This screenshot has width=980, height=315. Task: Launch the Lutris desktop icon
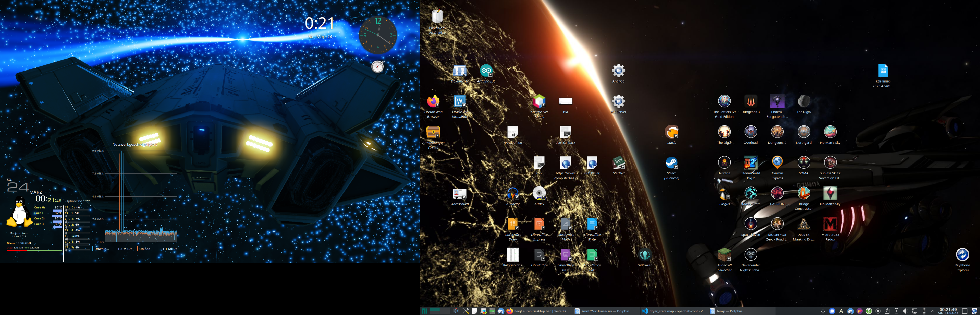point(671,132)
